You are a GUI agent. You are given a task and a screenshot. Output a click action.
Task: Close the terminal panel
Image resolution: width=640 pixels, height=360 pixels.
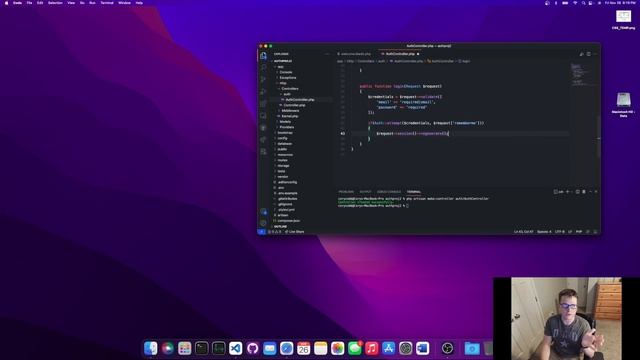(596, 191)
